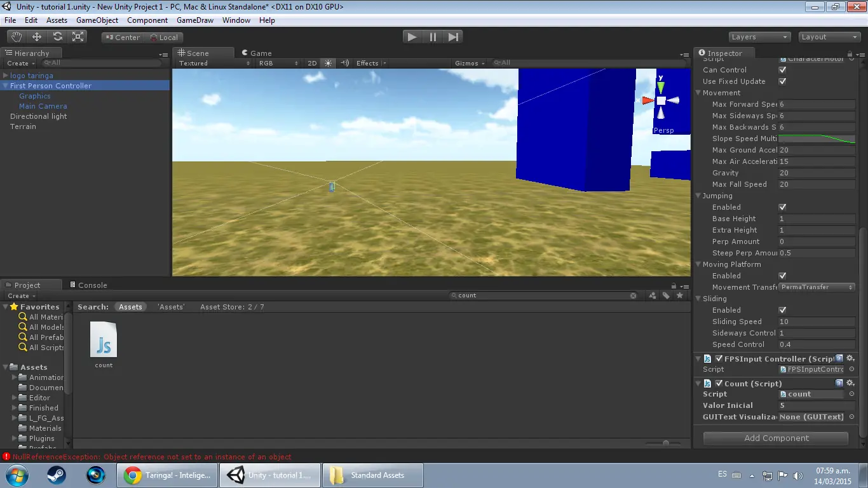Screen dimensions: 868x488
Task: Open the RGB render mode dropdown
Action: pyautogui.click(x=278, y=63)
